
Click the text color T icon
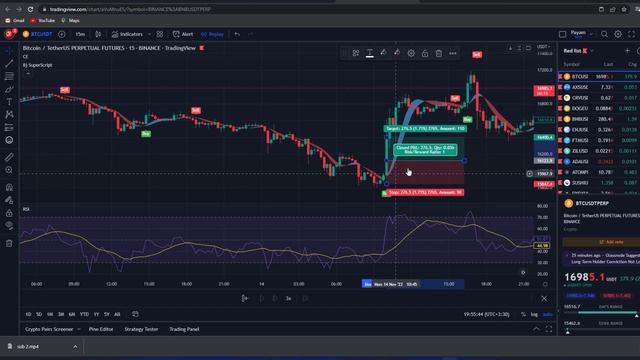point(369,53)
